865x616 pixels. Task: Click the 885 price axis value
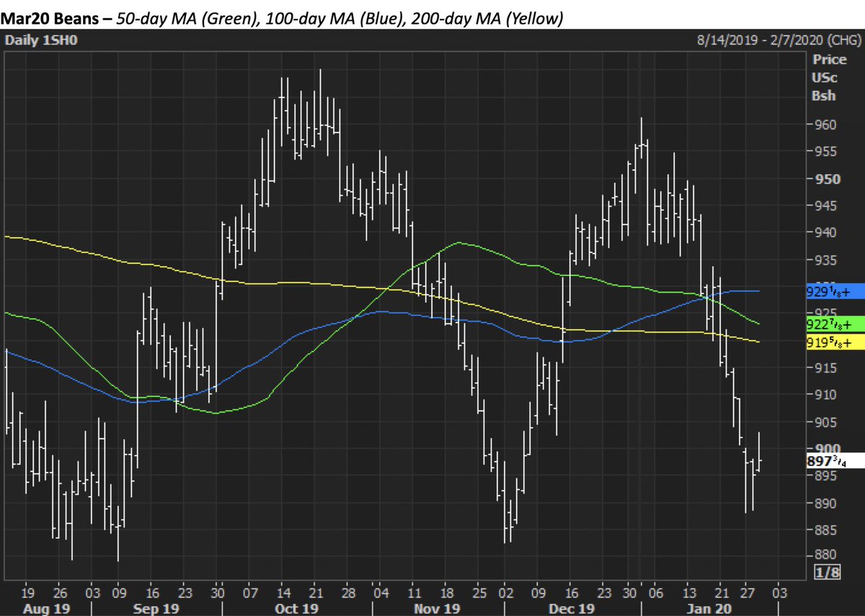tap(825, 530)
